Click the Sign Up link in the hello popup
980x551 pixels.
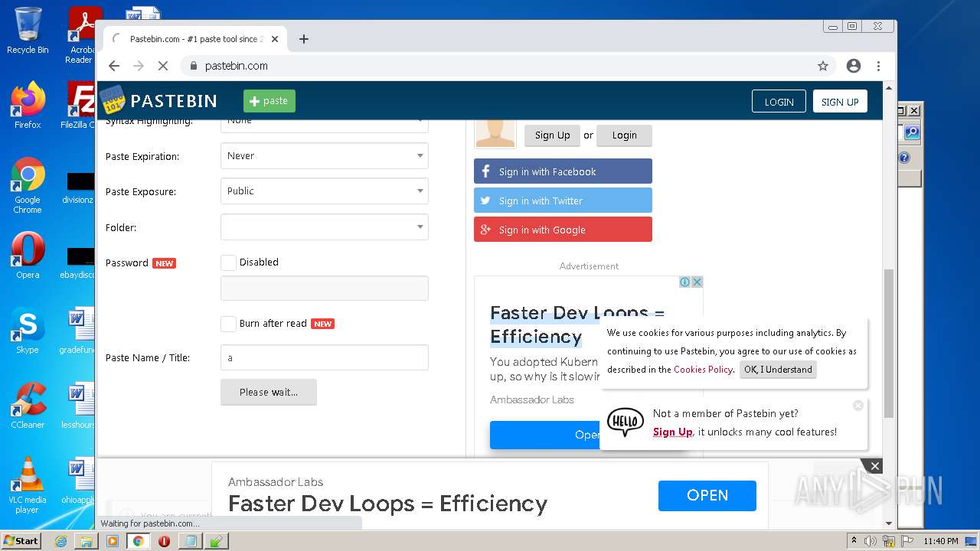[673, 432]
